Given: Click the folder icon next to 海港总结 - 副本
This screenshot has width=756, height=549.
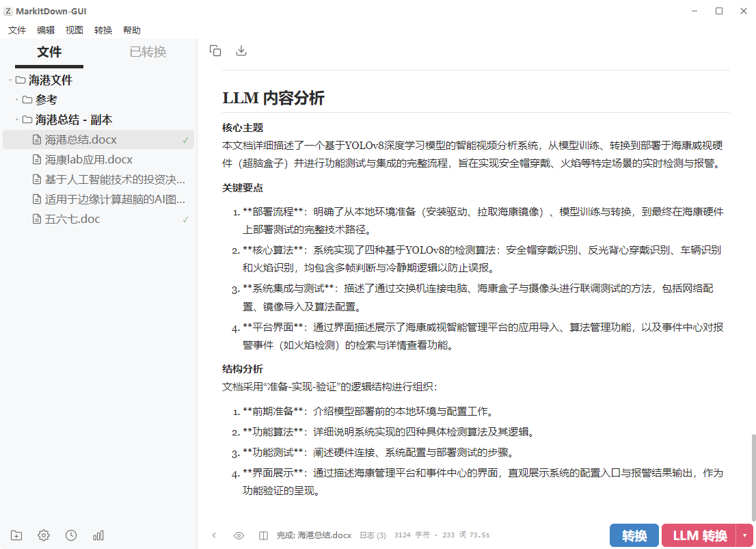Looking at the screenshot, I should (x=27, y=119).
